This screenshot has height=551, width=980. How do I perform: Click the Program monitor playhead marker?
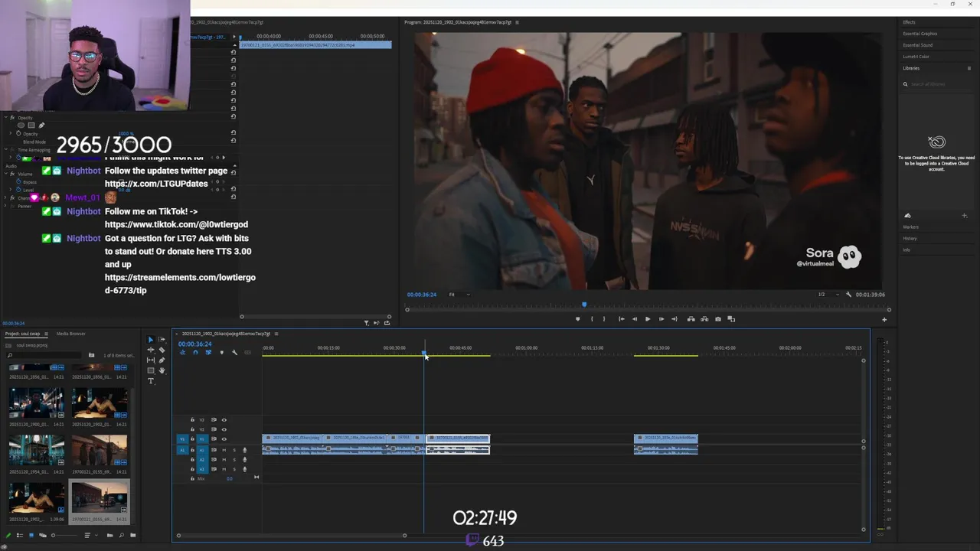click(x=584, y=305)
